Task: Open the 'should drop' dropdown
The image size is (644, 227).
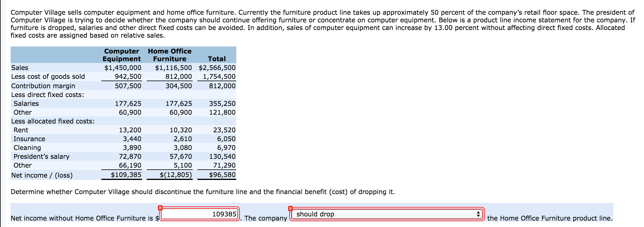Action: 387,214
